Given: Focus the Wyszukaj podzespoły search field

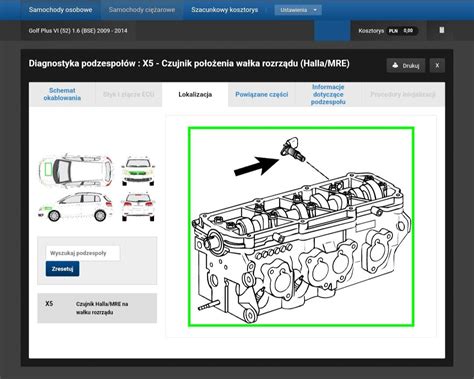Looking at the screenshot, I should (83, 253).
